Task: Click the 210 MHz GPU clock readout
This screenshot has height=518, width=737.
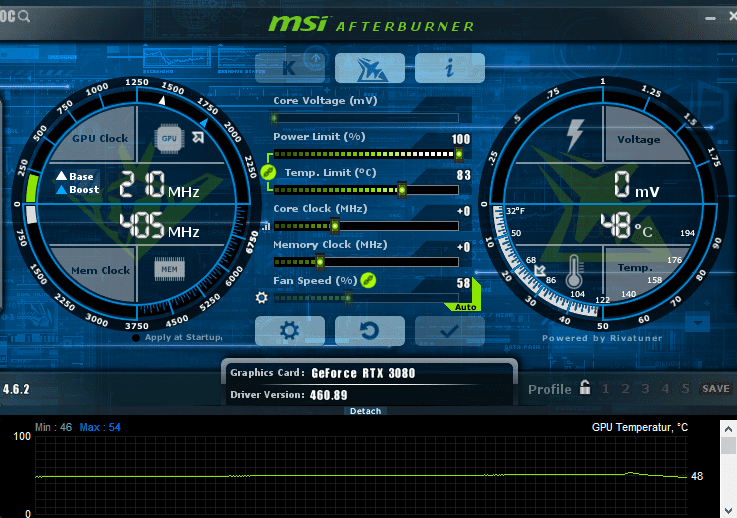Action: click(159, 184)
